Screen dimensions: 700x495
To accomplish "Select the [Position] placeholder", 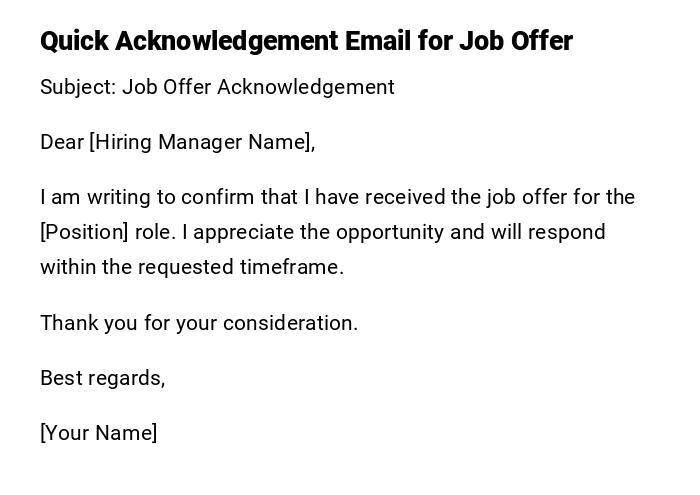I will [84, 232].
